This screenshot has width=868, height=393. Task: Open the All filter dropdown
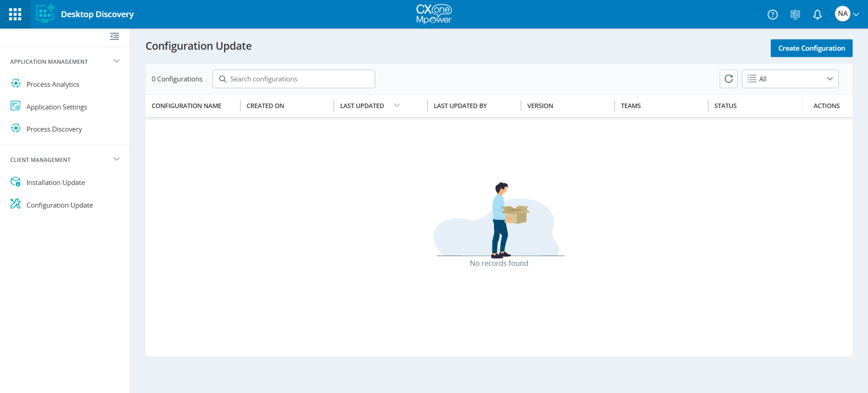790,79
